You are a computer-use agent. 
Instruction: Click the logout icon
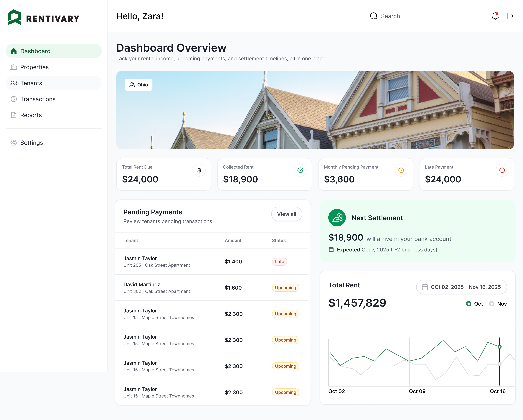click(510, 16)
